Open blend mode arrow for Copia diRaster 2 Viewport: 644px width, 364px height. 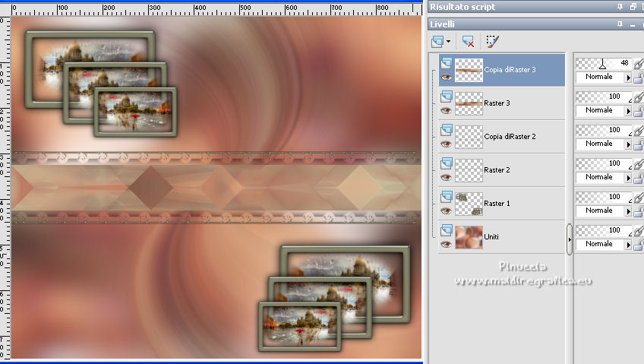[x=628, y=144]
